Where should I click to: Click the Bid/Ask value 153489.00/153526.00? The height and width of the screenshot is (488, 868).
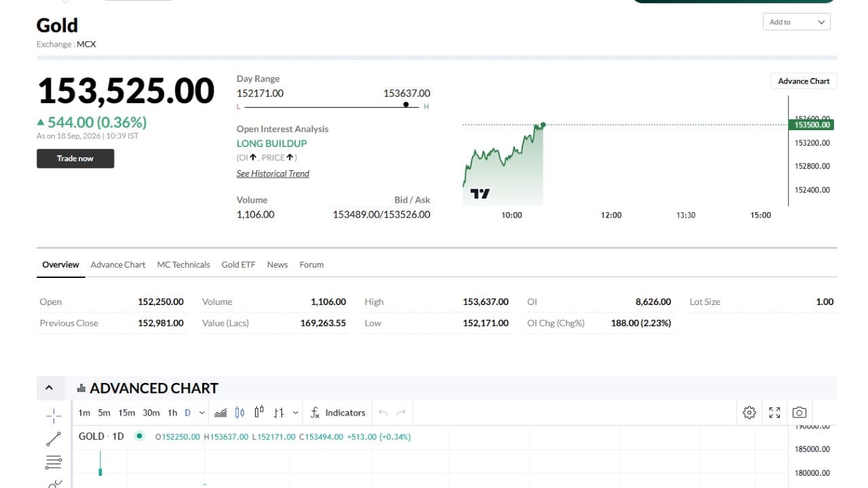click(x=381, y=214)
